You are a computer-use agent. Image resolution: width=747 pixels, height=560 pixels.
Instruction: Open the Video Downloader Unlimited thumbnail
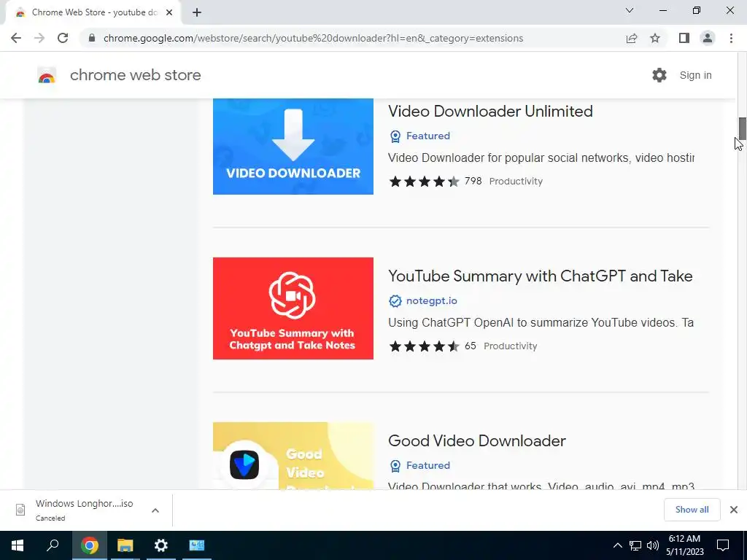coord(293,147)
